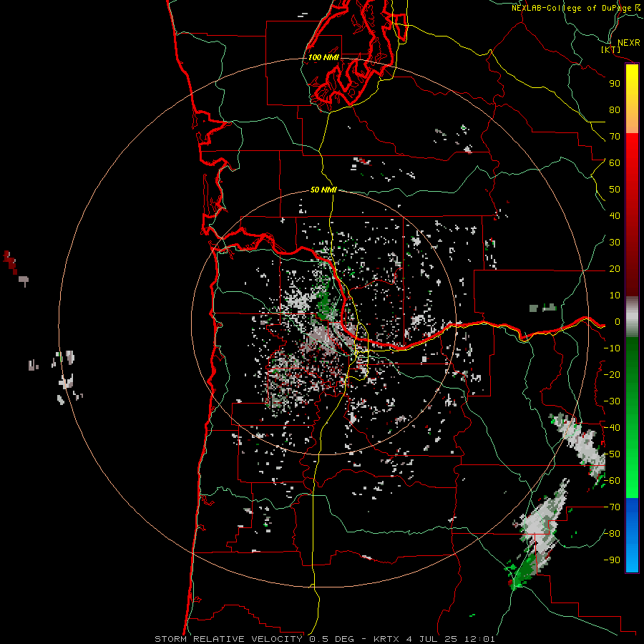Click the 40 value on the velocity scale
The height and width of the screenshot is (644, 644).
(615, 215)
